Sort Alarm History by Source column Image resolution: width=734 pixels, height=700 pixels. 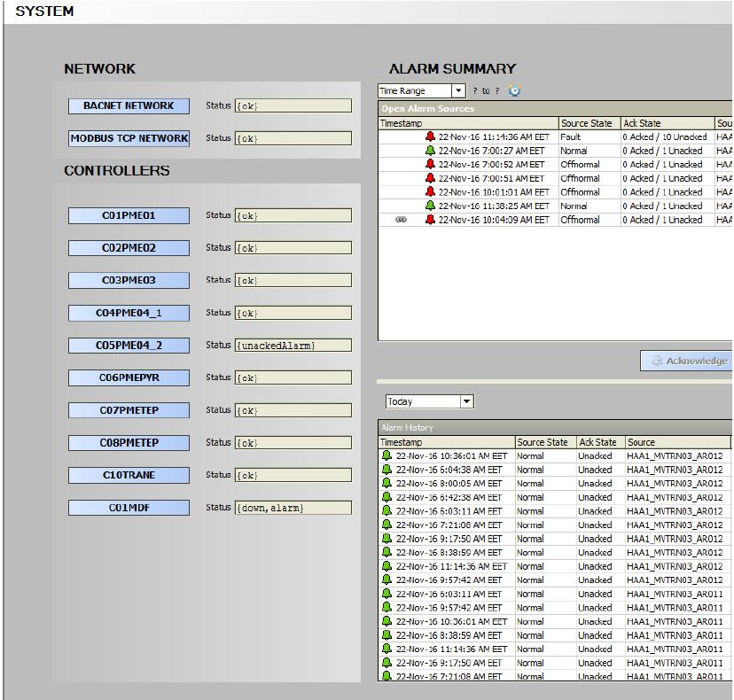click(x=678, y=442)
